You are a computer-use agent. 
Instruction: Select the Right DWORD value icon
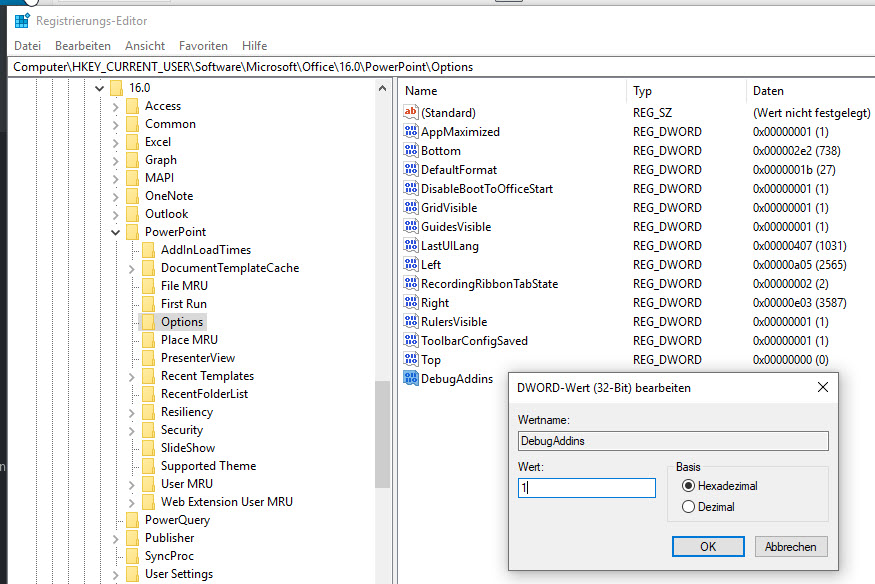click(411, 302)
